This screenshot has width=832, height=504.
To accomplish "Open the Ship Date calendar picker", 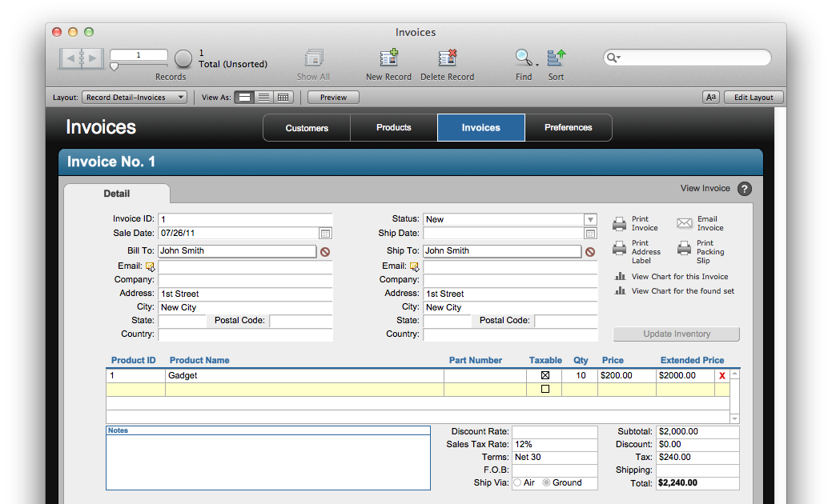I will (x=590, y=233).
